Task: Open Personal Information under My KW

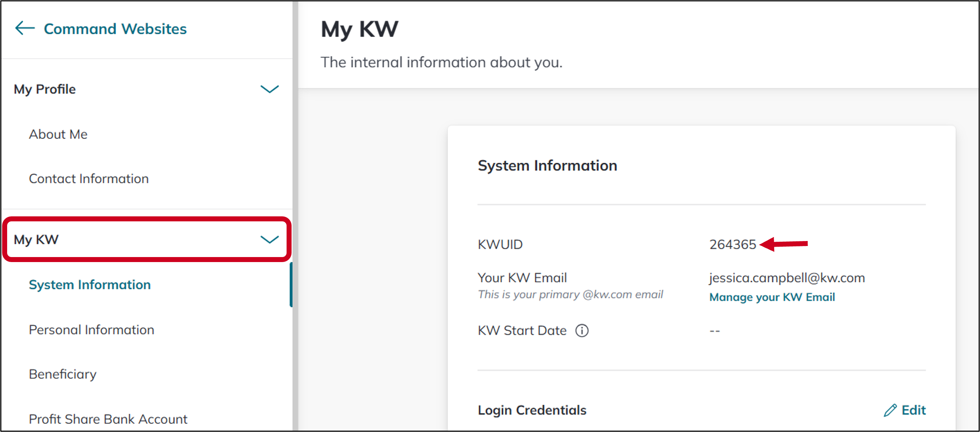Action: point(91,330)
